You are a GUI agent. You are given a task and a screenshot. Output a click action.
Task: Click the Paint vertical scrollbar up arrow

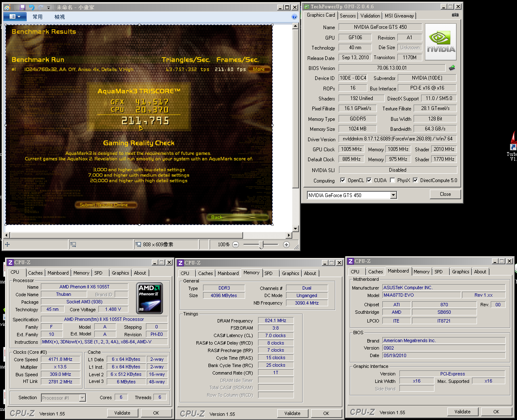[296, 26]
